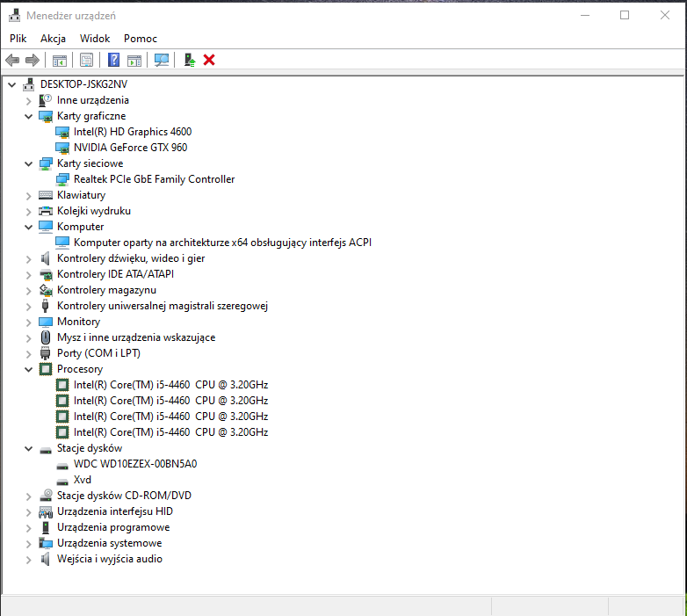This screenshot has width=687, height=616.
Task: Open the Plik menu
Action: click(x=18, y=39)
